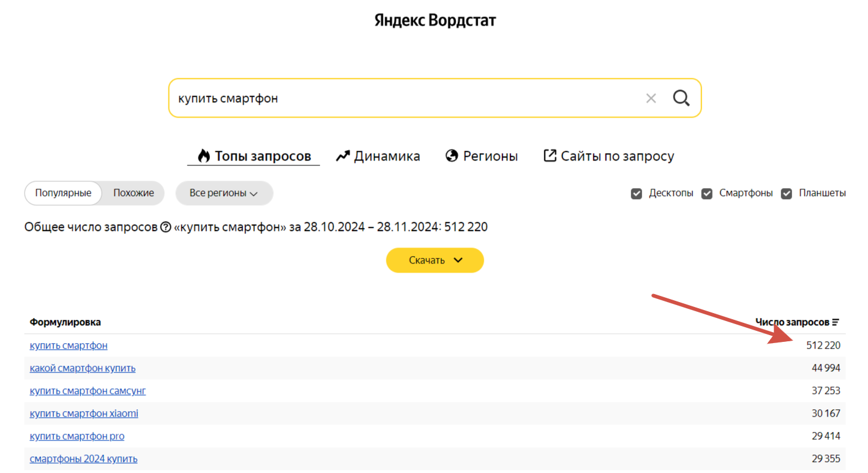Select the Популярные toggle option

pyautogui.click(x=63, y=193)
